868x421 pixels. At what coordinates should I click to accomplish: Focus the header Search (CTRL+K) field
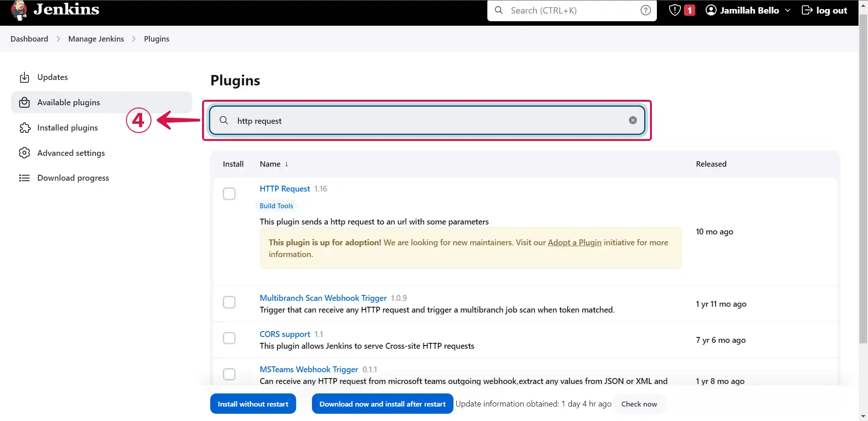point(572,10)
